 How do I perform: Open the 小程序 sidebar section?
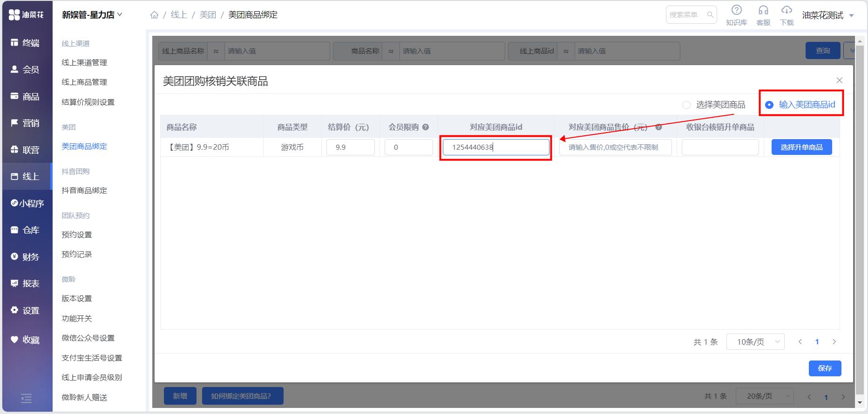pyautogui.click(x=26, y=203)
